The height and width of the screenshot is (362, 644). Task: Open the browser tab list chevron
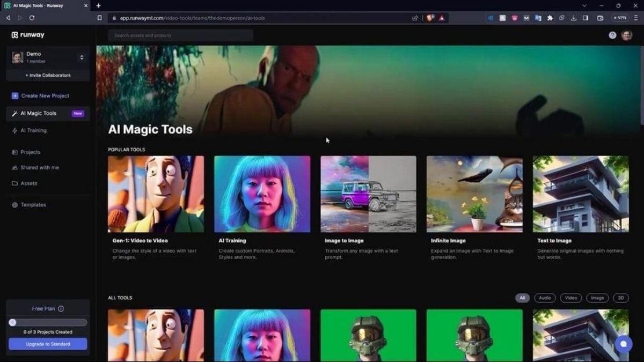click(x=584, y=5)
